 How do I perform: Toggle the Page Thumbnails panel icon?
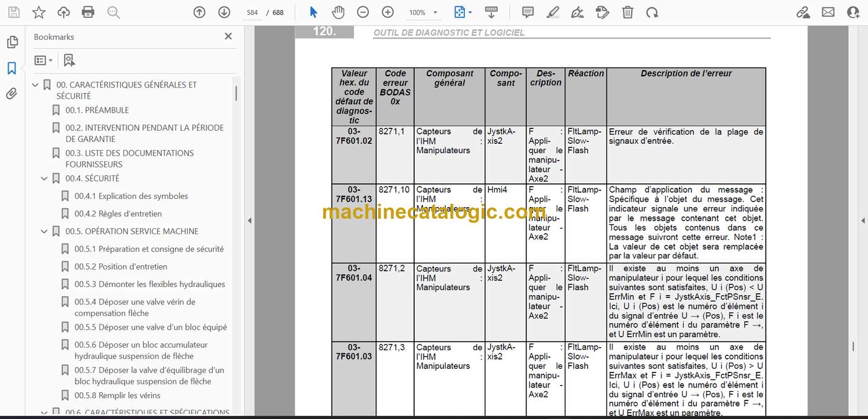[12, 42]
